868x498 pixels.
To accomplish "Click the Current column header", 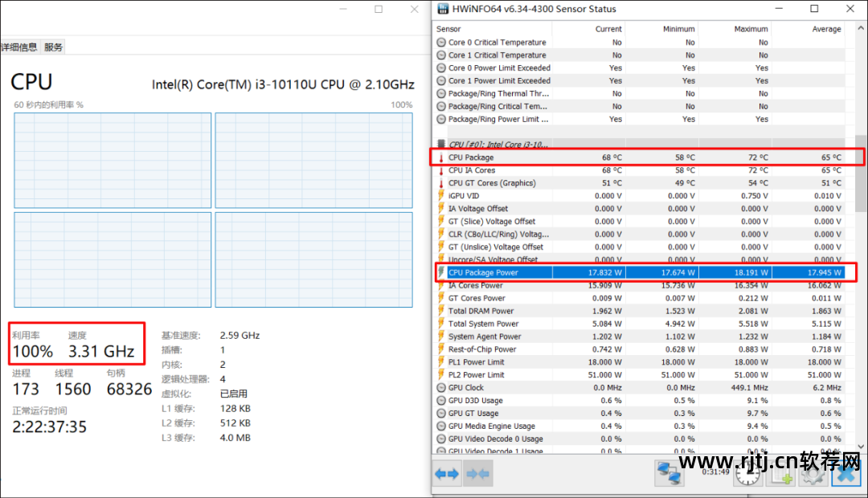I will click(x=588, y=29).
